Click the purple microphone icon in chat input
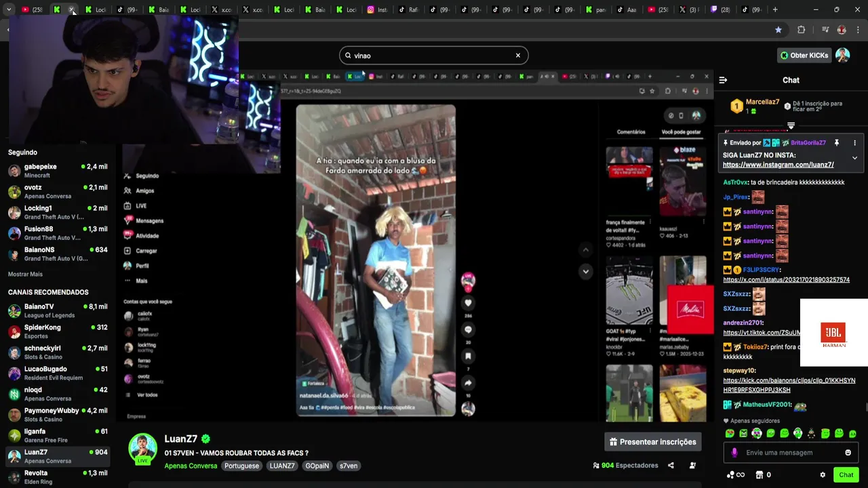Viewport: 868px width, 488px height. (x=734, y=453)
